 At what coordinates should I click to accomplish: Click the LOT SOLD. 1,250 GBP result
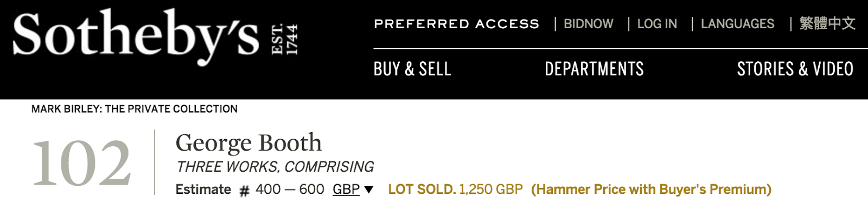456,189
